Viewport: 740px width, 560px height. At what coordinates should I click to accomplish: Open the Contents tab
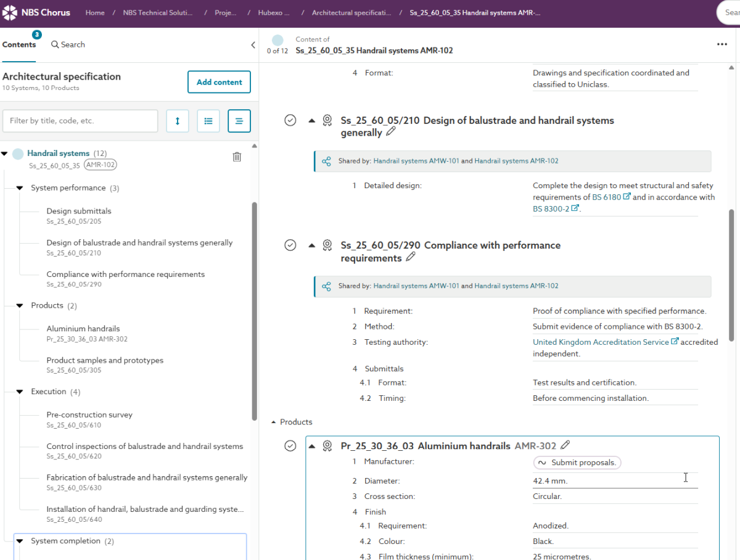tap(19, 44)
